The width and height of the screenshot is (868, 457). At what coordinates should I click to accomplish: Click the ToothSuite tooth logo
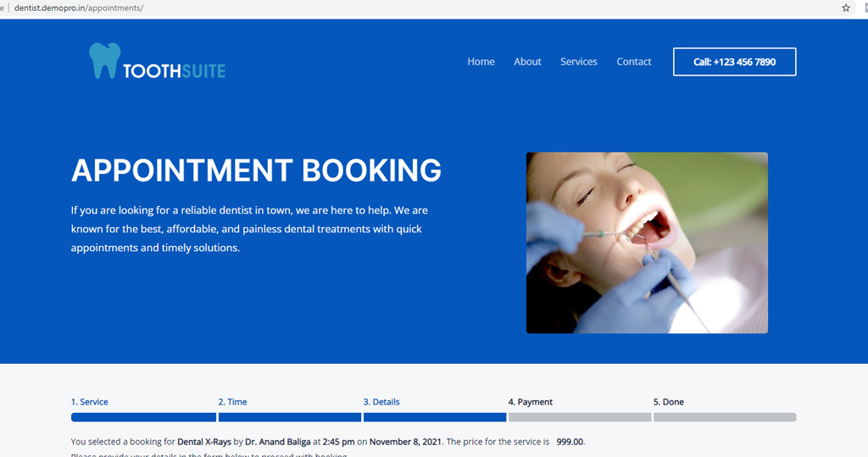[x=157, y=61]
